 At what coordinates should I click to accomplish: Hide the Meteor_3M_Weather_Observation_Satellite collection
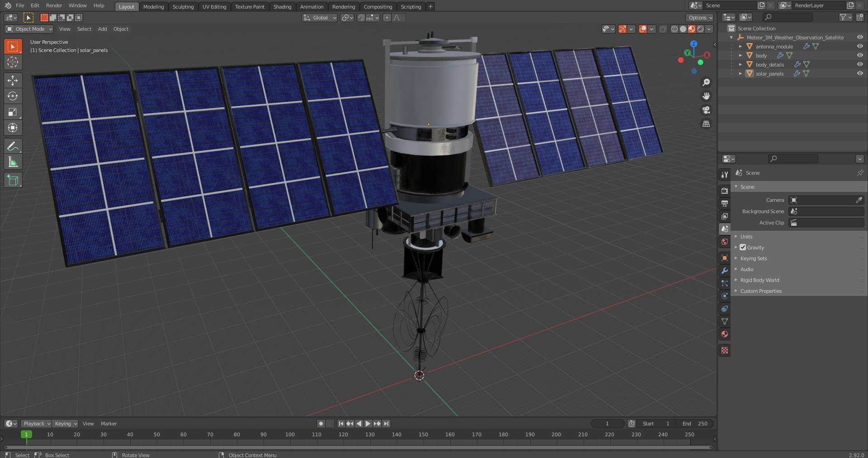tap(859, 37)
